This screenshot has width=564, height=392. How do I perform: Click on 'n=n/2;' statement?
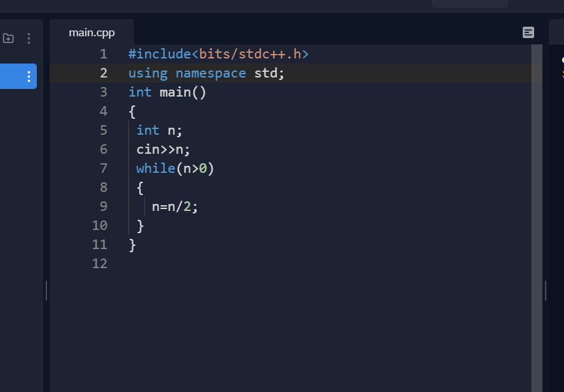pyautogui.click(x=175, y=206)
